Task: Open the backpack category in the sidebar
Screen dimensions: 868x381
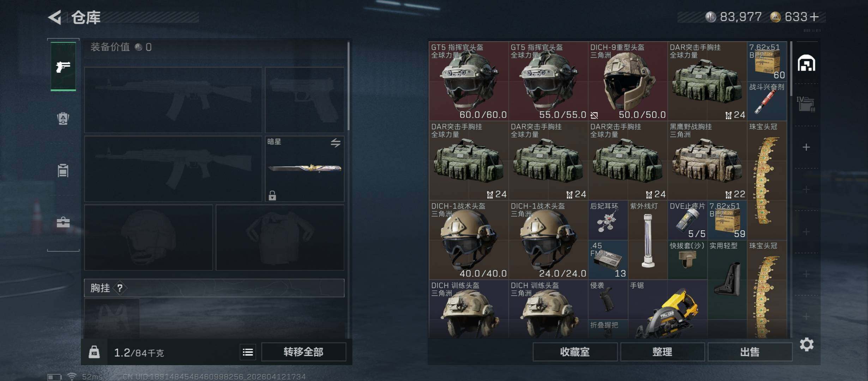Action: (x=63, y=119)
